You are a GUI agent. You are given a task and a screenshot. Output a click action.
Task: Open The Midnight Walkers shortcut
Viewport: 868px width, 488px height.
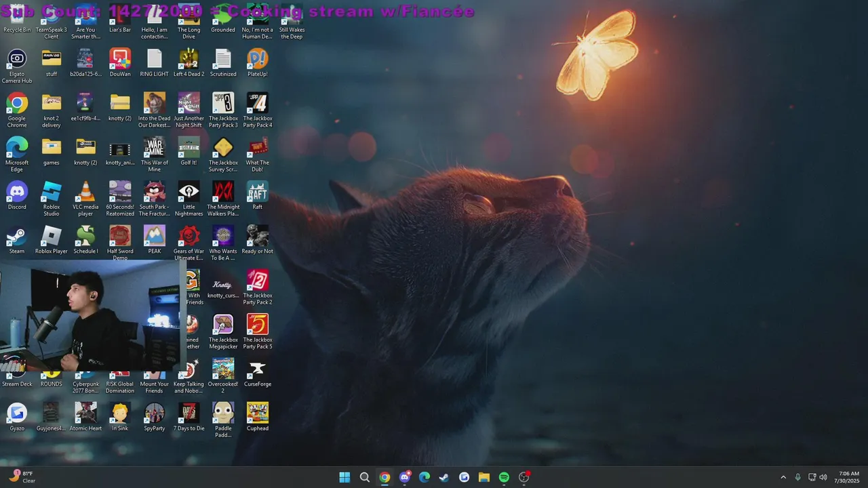pos(223,199)
